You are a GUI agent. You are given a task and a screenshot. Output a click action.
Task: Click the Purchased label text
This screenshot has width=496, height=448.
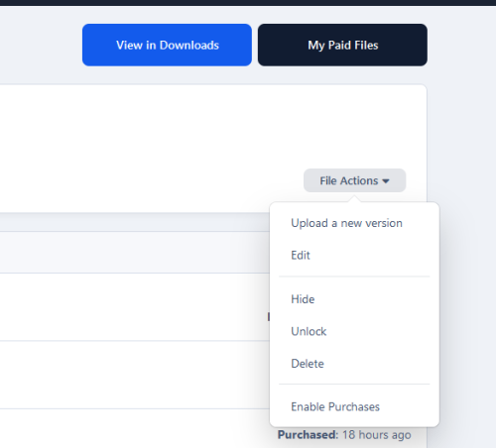click(x=308, y=435)
